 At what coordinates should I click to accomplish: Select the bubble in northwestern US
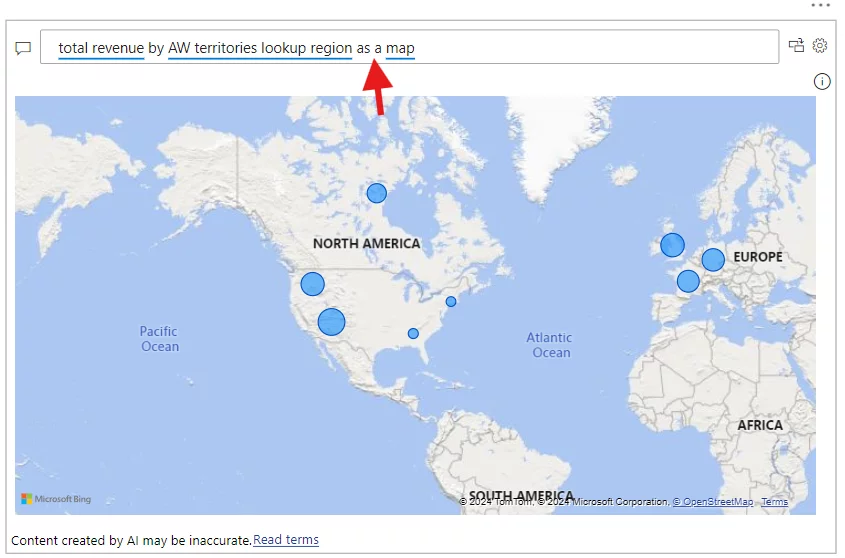pyautogui.click(x=313, y=284)
